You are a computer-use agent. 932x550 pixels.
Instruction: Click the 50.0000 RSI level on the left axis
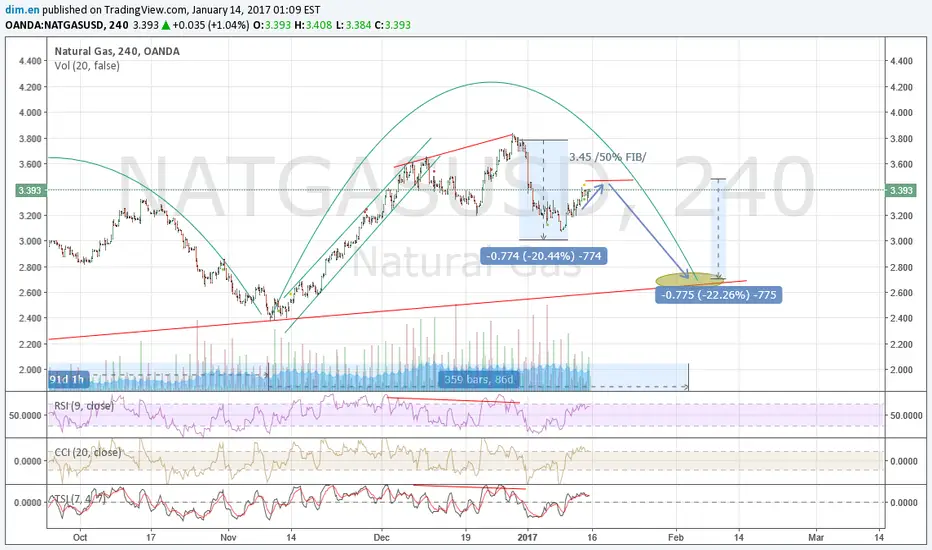pos(25,416)
